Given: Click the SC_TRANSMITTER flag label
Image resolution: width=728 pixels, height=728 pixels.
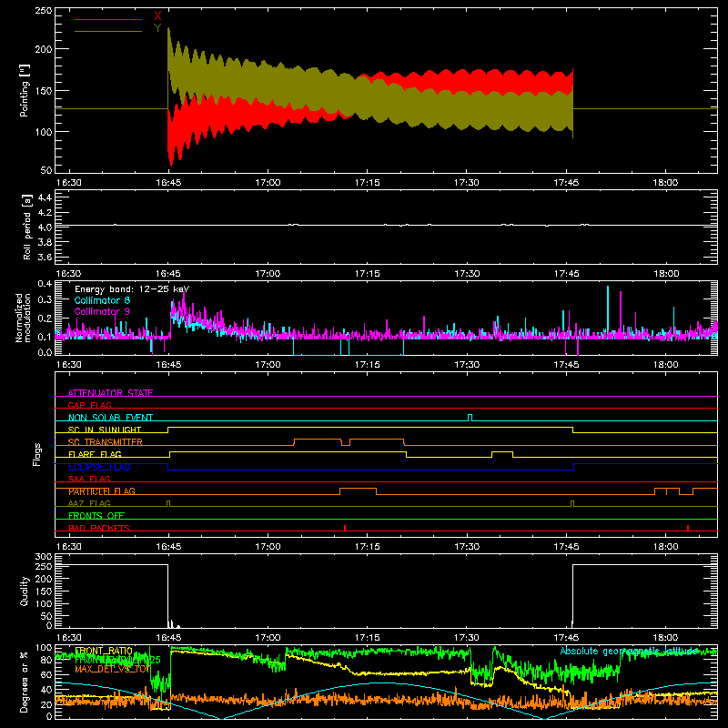Looking at the screenshot, I should (x=105, y=441).
